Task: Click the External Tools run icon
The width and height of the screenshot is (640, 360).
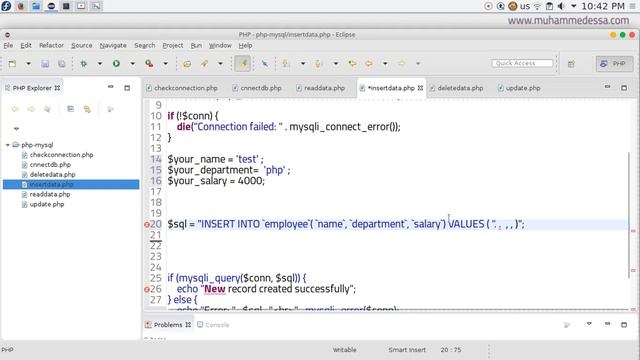Action: [149, 64]
